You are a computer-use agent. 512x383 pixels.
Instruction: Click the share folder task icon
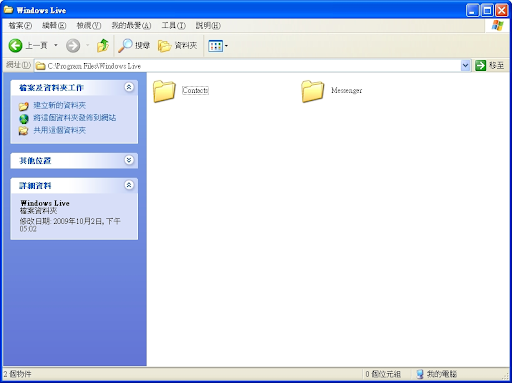(x=23, y=131)
